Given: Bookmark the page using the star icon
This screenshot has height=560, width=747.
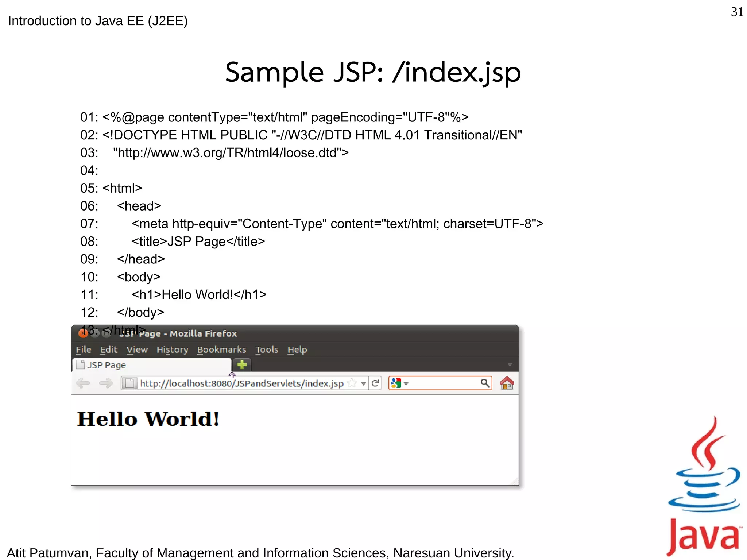Looking at the screenshot, I should point(352,383).
